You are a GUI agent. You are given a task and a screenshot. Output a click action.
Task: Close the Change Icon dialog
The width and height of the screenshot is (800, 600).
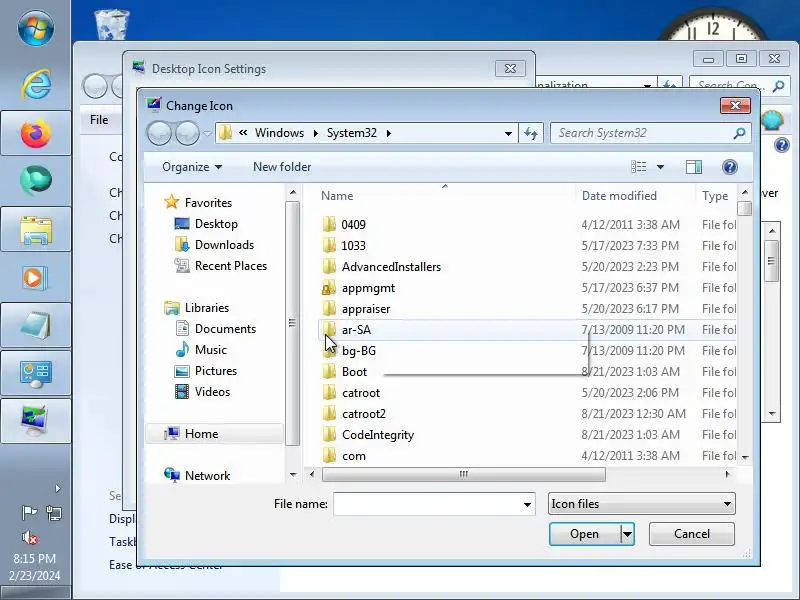[735, 106]
